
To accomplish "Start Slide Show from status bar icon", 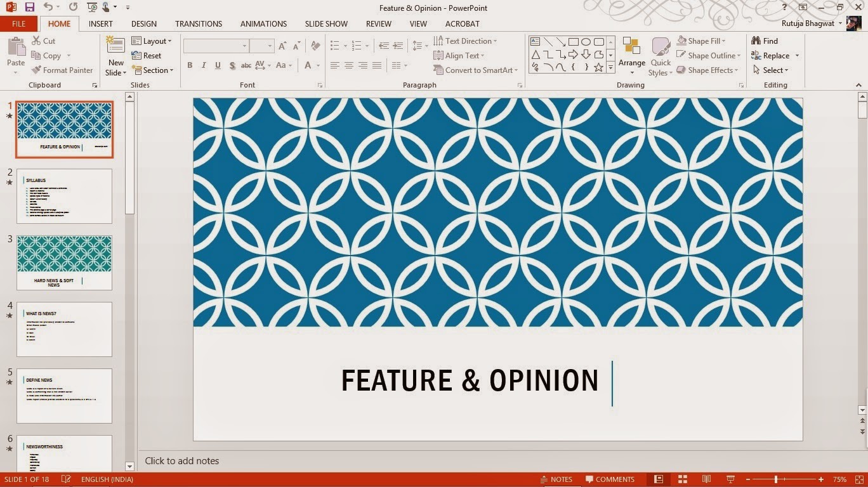I will (730, 479).
